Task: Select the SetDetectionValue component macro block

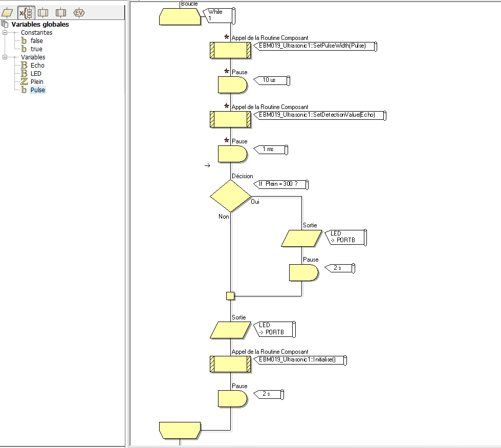Action: coord(230,119)
